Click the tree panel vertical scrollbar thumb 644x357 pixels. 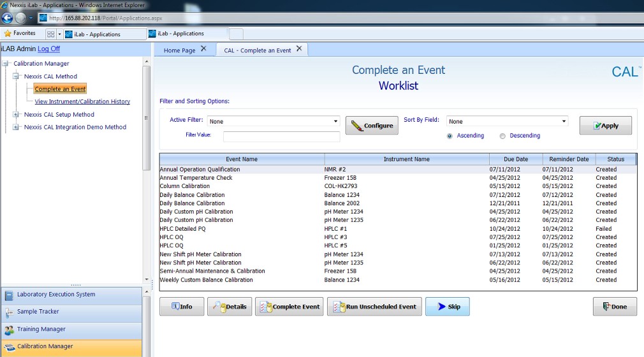point(146,118)
